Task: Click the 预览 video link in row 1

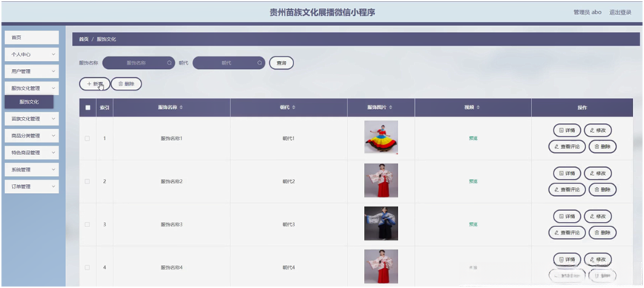Action: 473,139
